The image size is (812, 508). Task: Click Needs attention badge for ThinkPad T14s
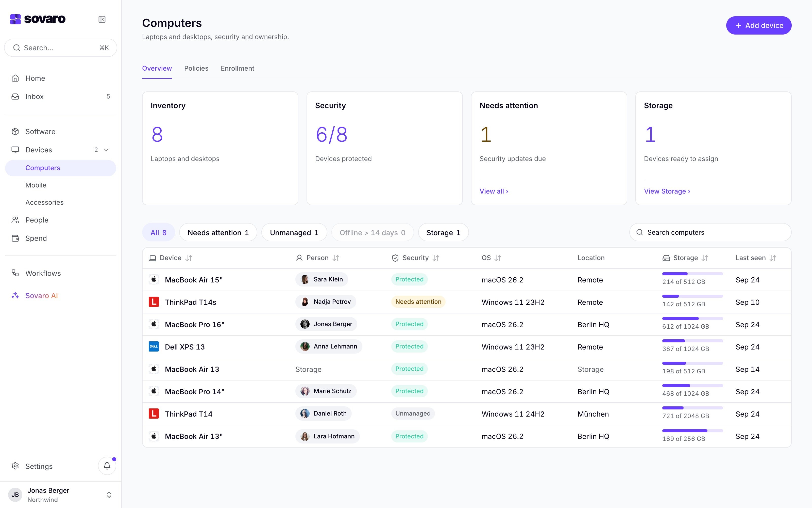(418, 302)
